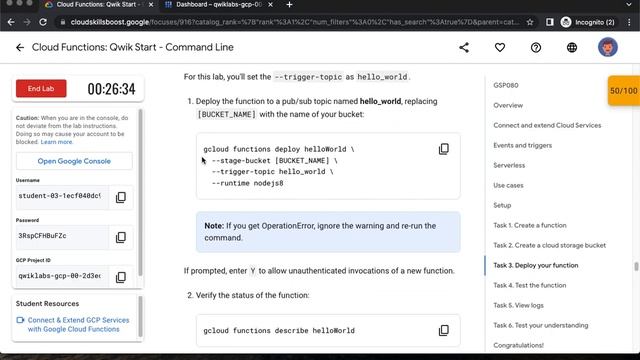The width and height of the screenshot is (640, 360).
Task: Click the bold hello_world topic name
Action: 380,101
